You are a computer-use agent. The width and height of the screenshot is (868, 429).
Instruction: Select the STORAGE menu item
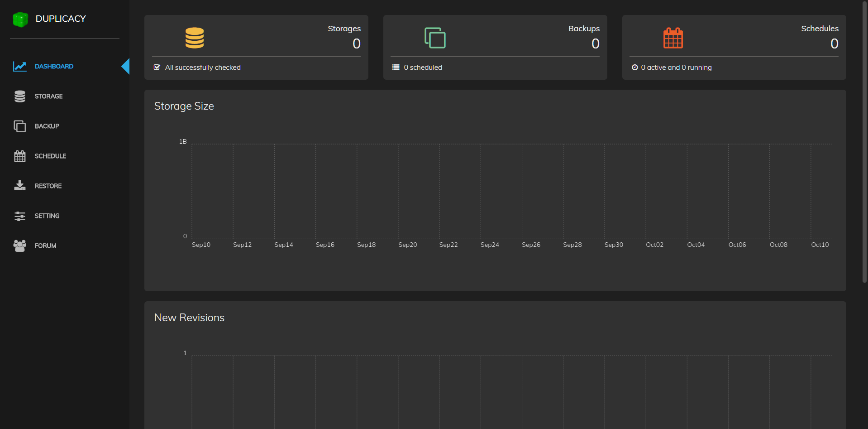(48, 96)
